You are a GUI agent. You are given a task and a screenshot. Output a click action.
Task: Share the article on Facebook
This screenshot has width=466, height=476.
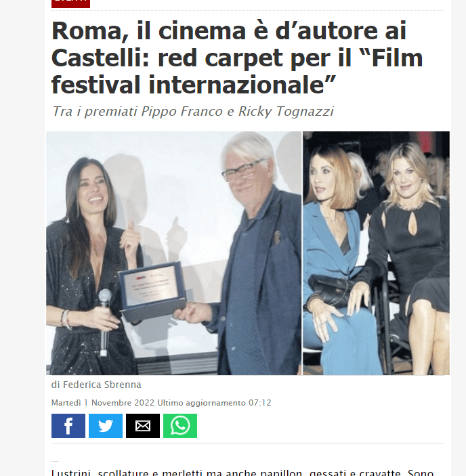(x=68, y=426)
